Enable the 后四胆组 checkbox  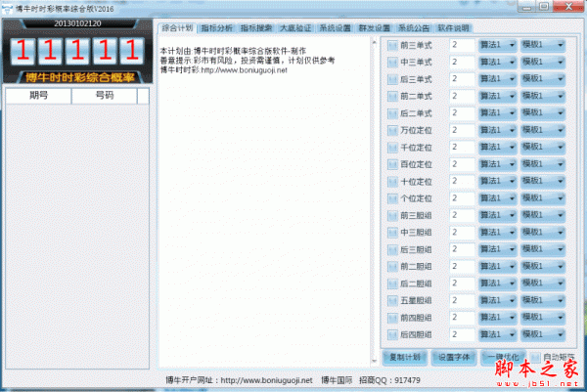392,334
